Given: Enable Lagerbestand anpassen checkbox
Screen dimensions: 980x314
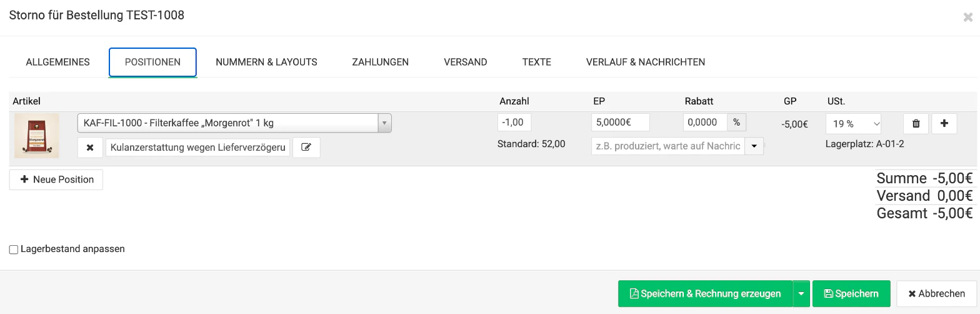Looking at the screenshot, I should click(14, 250).
